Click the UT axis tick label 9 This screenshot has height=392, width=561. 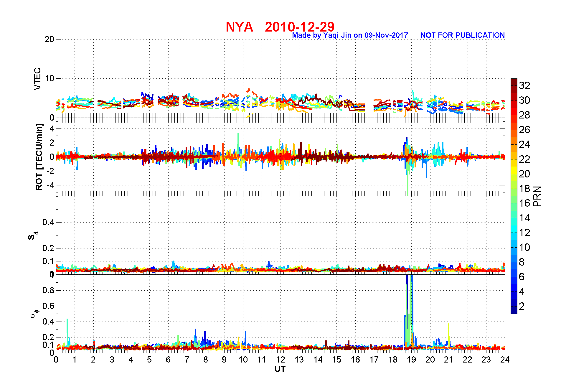(225, 360)
